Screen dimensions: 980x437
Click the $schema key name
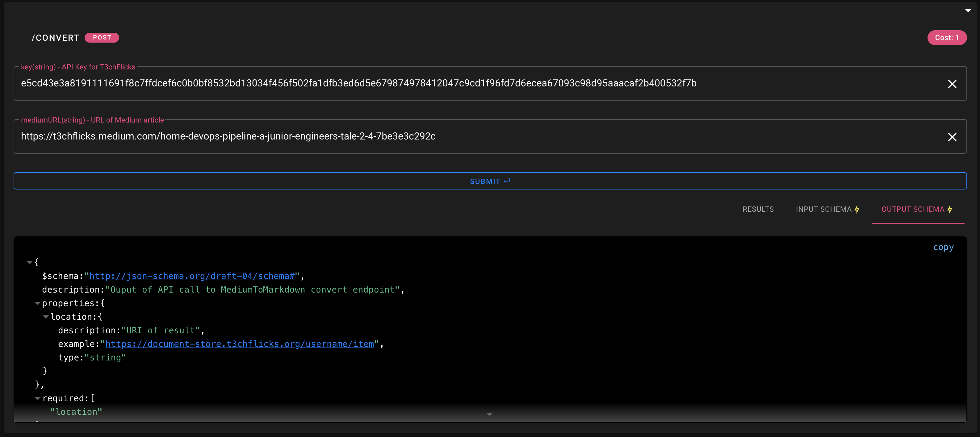tap(60, 276)
